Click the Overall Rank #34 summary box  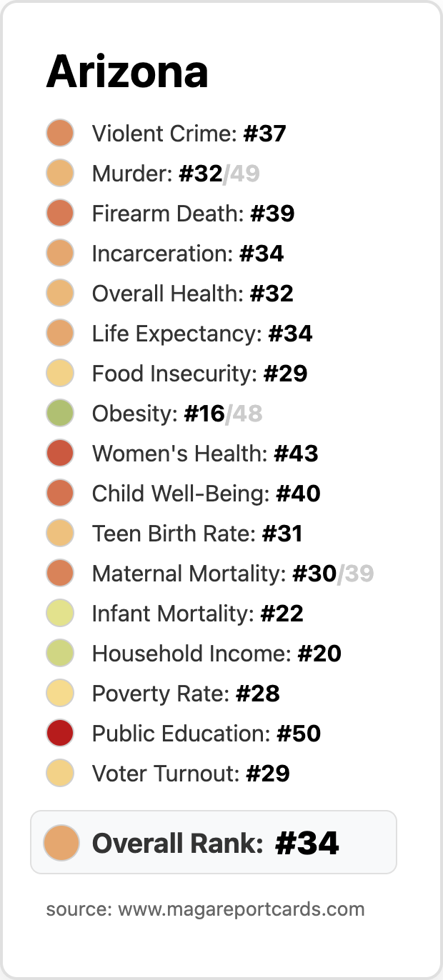pyautogui.click(x=214, y=842)
